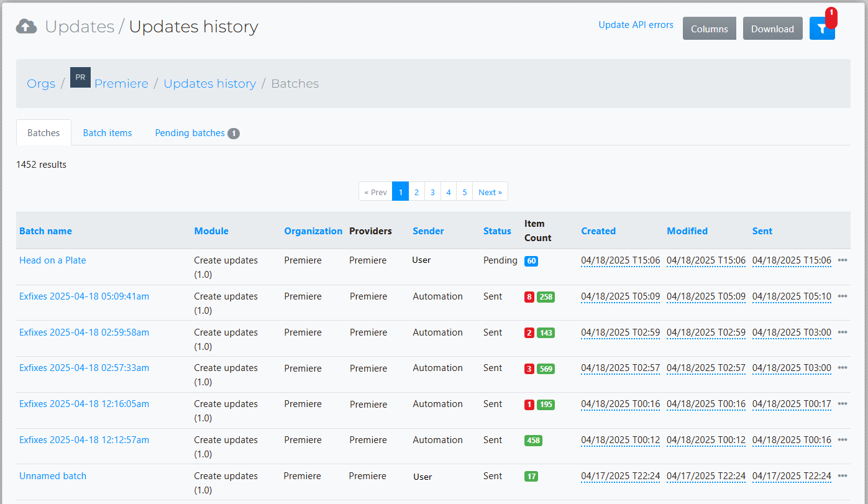This screenshot has width=868, height=504.
Task: Click the Columns button
Action: coord(710,29)
